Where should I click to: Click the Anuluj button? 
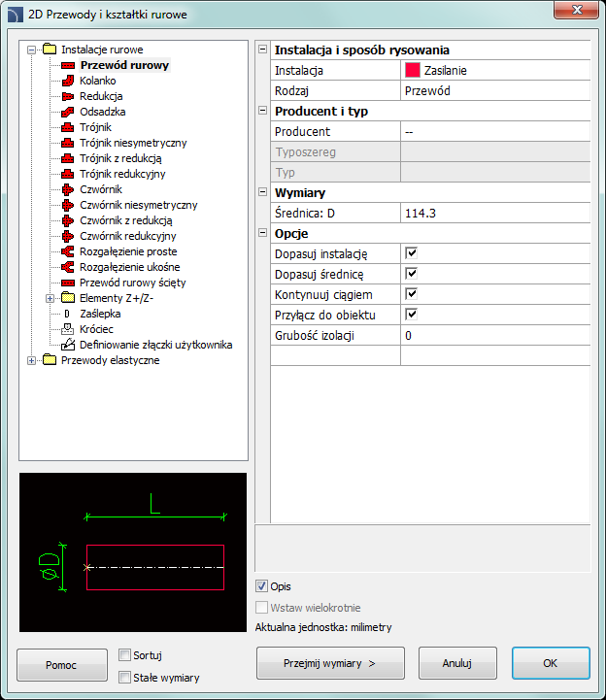click(457, 663)
